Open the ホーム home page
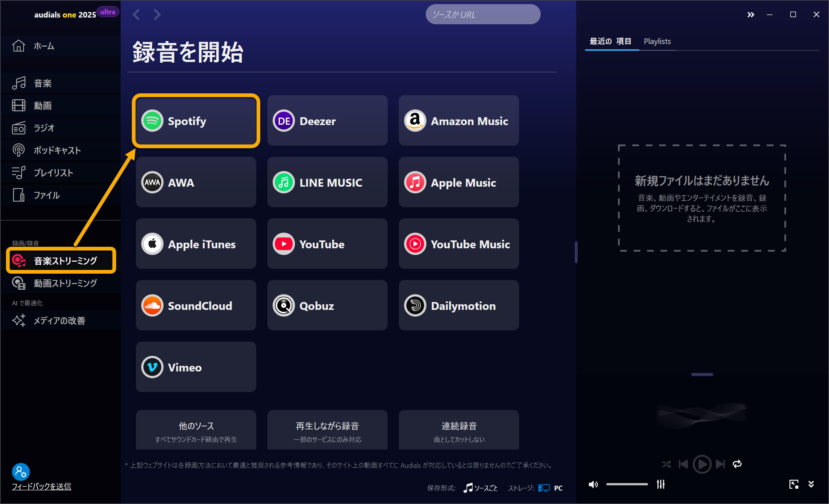 pos(60,46)
